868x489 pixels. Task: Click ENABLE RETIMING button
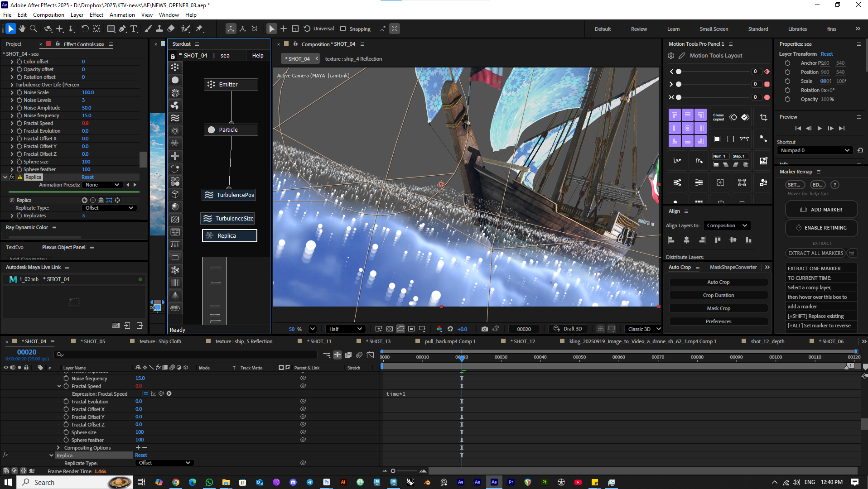click(x=821, y=228)
